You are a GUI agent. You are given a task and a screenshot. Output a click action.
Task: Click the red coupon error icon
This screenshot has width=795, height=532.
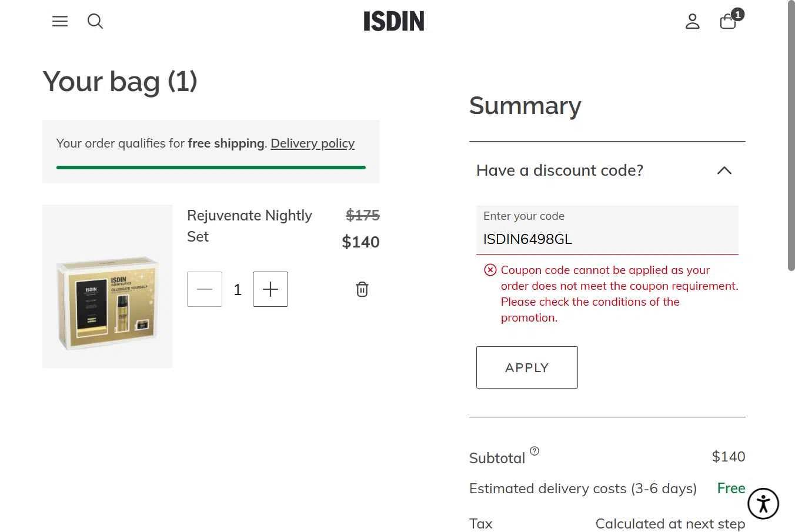click(490, 270)
